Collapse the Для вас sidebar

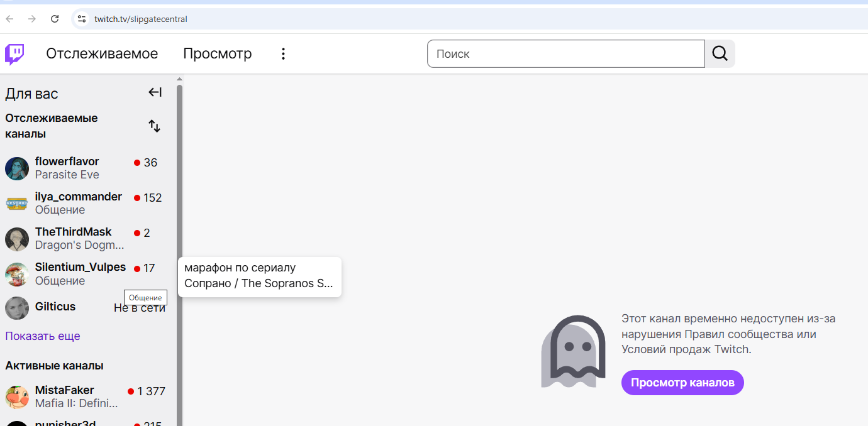tap(155, 92)
